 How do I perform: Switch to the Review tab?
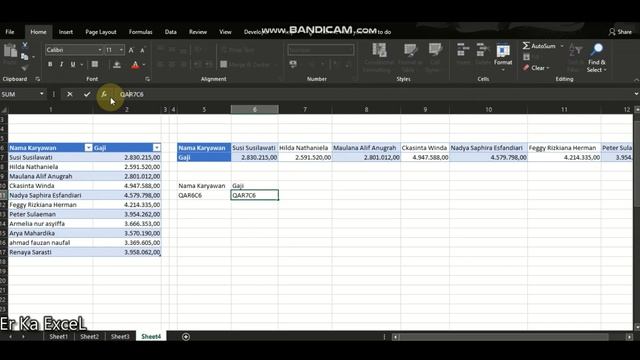point(198,32)
